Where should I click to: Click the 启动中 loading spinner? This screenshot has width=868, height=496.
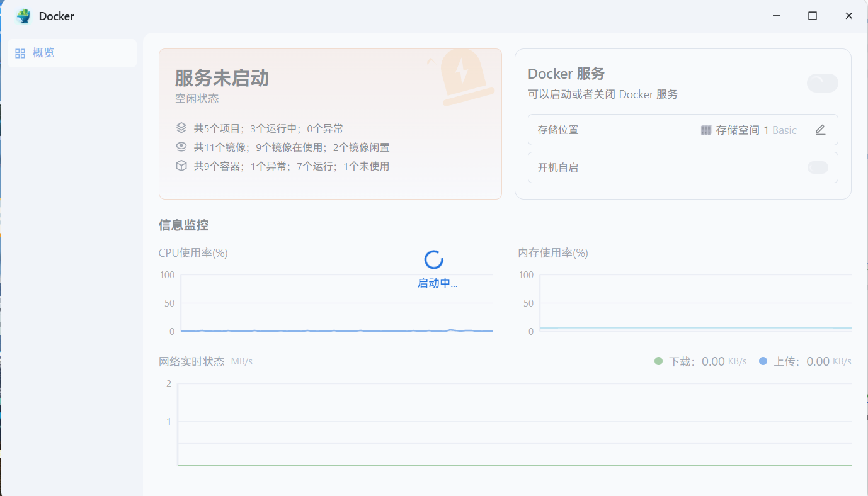pos(434,259)
